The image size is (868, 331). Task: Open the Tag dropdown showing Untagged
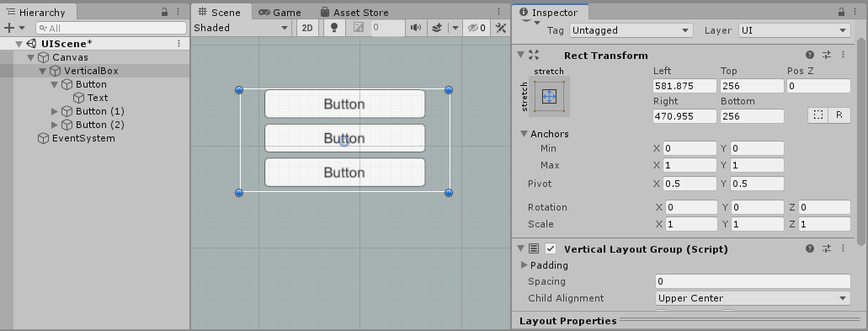631,30
